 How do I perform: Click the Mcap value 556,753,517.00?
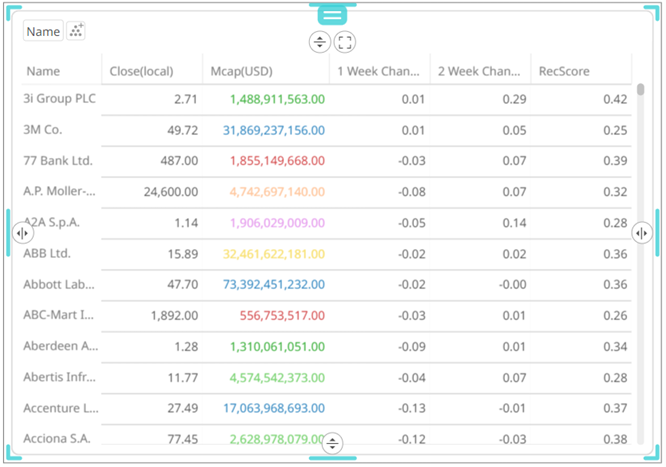pos(282,315)
